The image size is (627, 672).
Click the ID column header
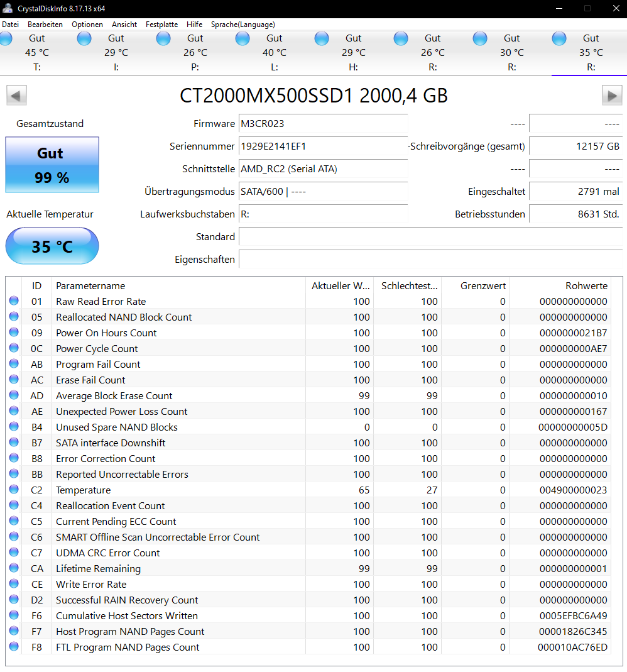(x=37, y=286)
